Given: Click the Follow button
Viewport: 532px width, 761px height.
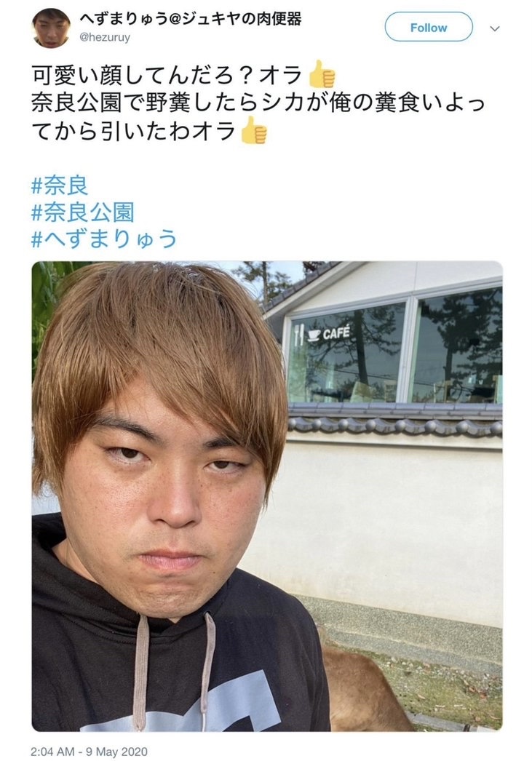Looking at the screenshot, I should tap(428, 27).
